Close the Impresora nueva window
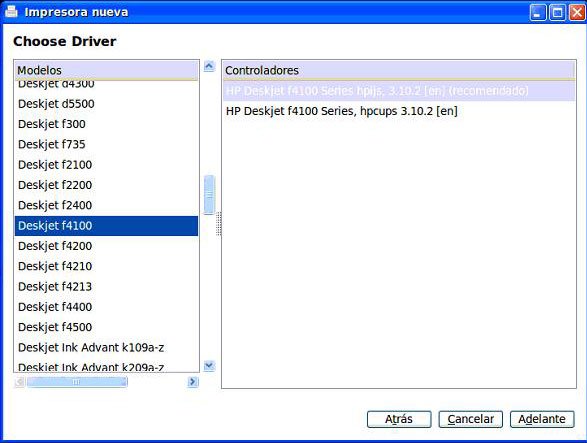 click(x=577, y=12)
